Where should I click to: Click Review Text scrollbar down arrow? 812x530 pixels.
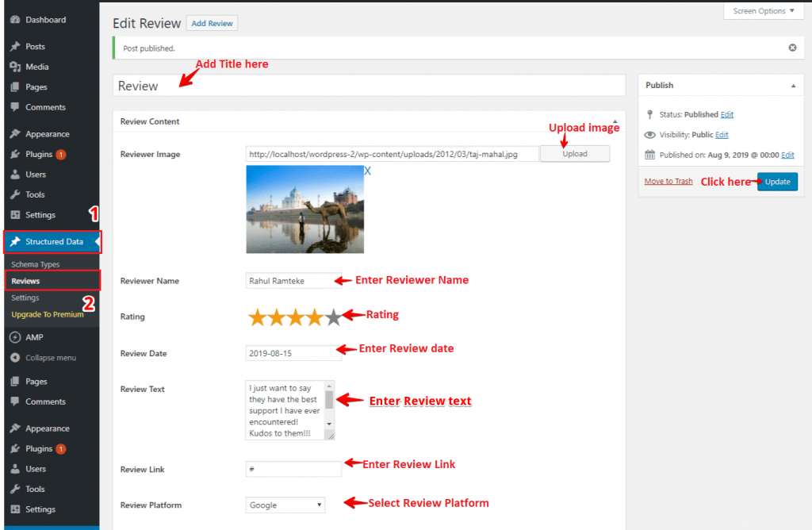tap(329, 424)
